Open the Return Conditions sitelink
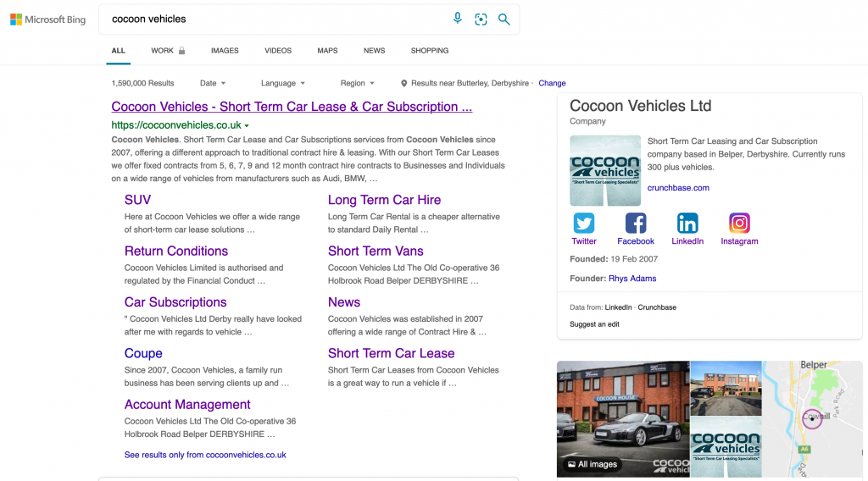Image resolution: width=868 pixels, height=481 pixels. (x=176, y=251)
